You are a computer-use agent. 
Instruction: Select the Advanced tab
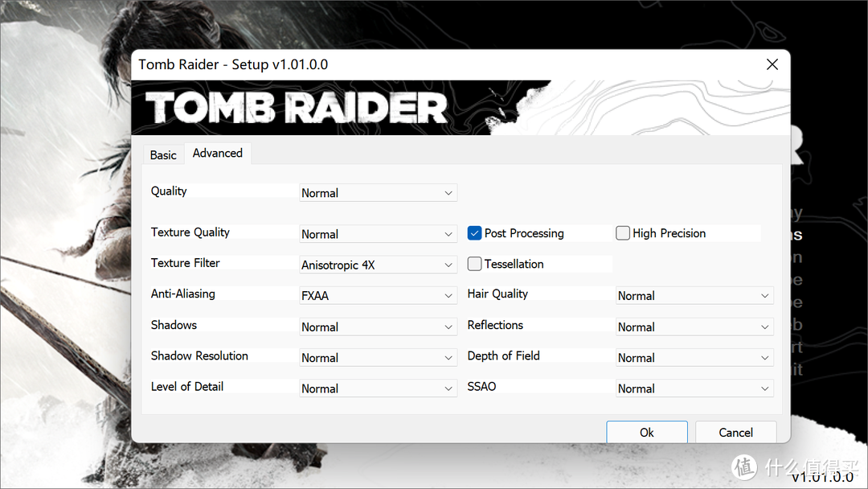pyautogui.click(x=218, y=154)
